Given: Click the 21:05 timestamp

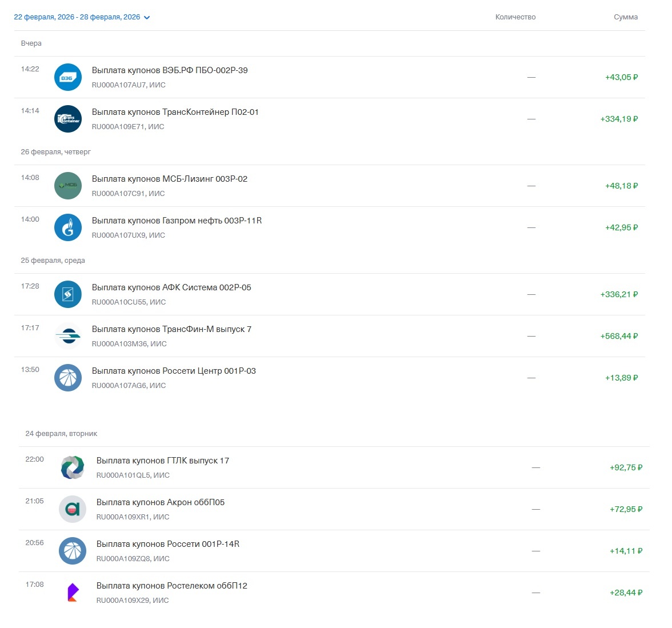Looking at the screenshot, I should [x=35, y=501].
